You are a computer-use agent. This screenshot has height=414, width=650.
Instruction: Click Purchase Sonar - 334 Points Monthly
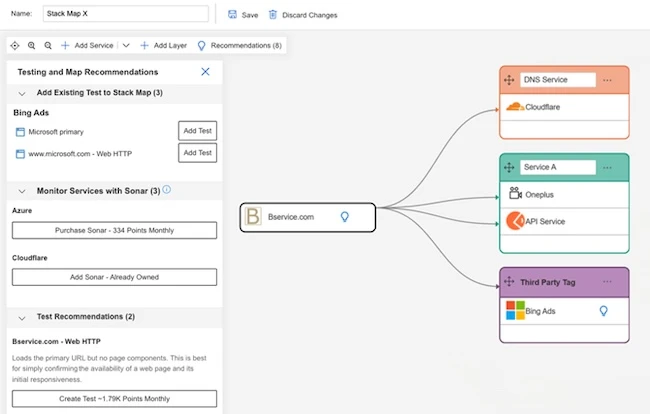pyautogui.click(x=114, y=230)
